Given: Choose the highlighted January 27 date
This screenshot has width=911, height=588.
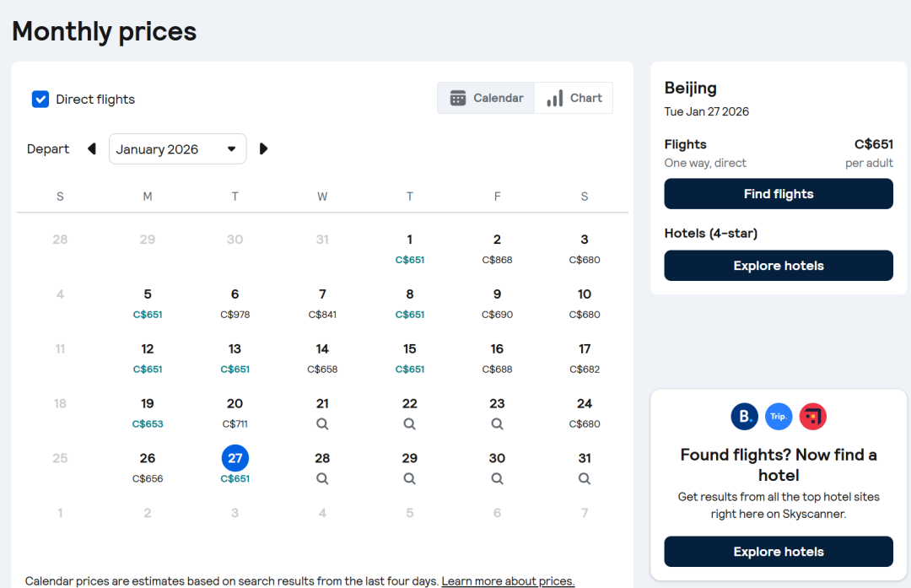Looking at the screenshot, I should (x=234, y=459).
